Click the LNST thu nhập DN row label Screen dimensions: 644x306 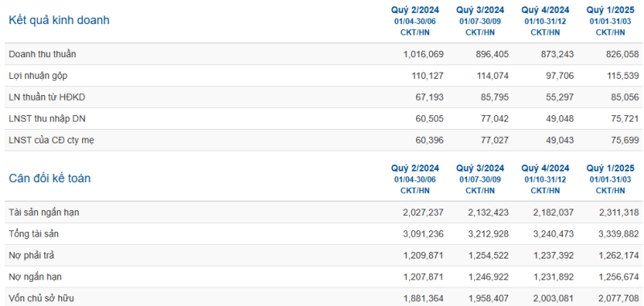(47, 118)
